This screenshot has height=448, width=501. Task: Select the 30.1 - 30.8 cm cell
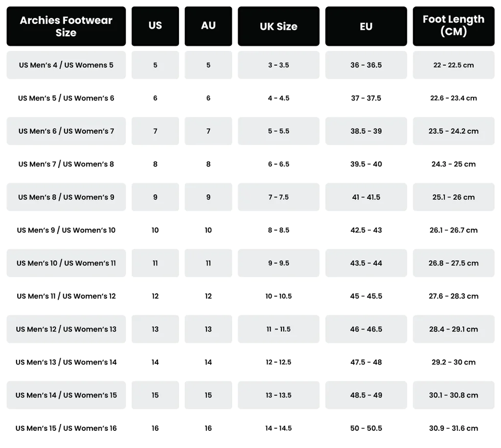click(x=454, y=395)
